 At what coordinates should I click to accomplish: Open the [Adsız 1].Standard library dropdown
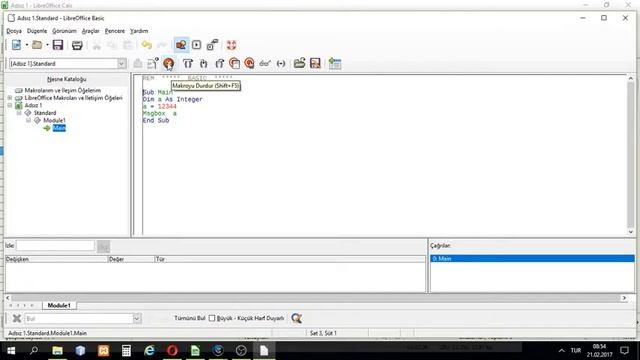coord(122,64)
